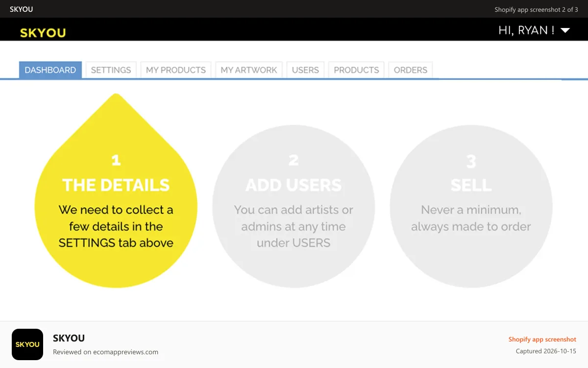Switch to the SETTINGS tab
This screenshot has width=588, height=368.
coord(111,70)
